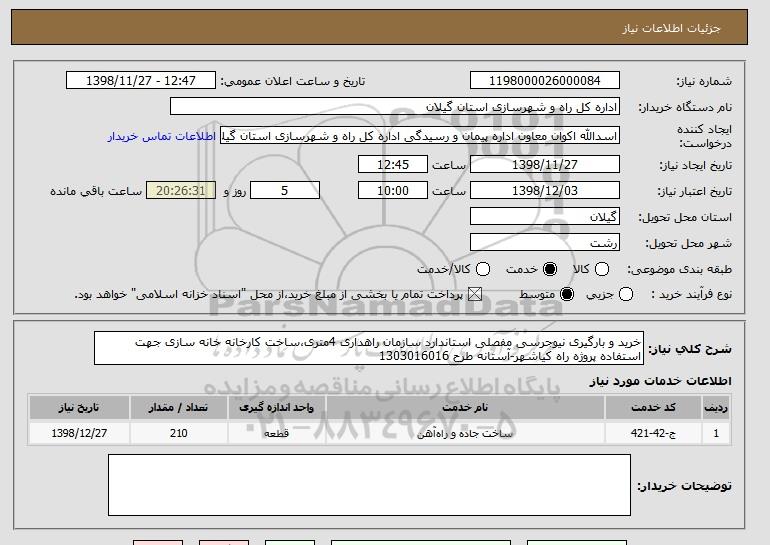This screenshot has width=770, height=545.
Task: Click need date cell 1398/12/27
Action: pos(79,433)
